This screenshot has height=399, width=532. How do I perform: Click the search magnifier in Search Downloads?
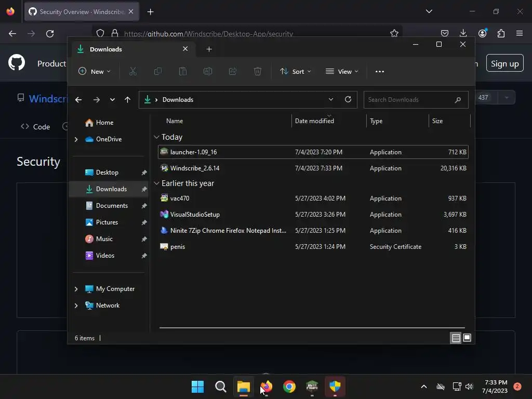coord(458,100)
